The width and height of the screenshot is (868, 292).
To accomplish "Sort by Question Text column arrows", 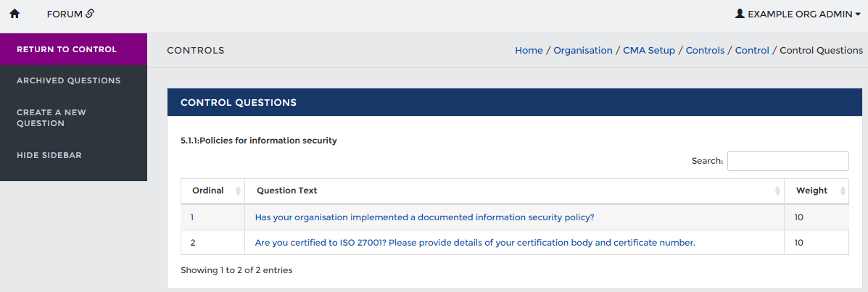I will [x=777, y=191].
